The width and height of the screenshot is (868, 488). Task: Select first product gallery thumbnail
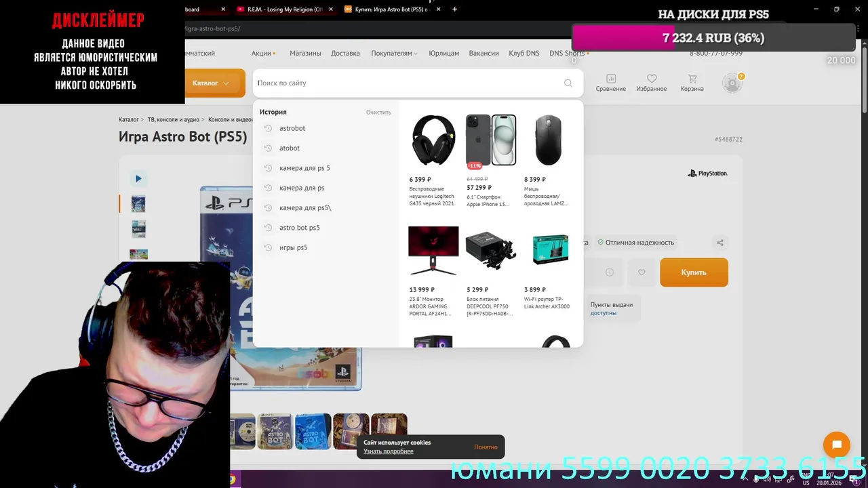click(138, 204)
